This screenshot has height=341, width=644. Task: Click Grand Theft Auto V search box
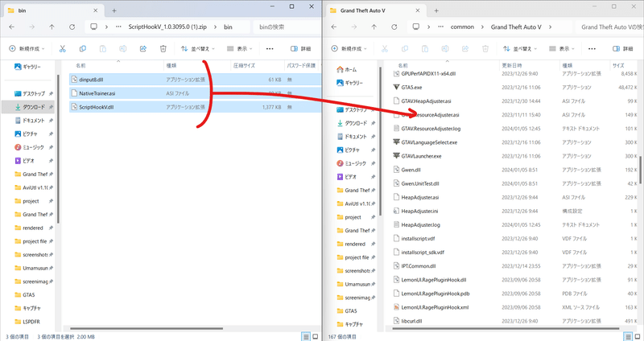pos(610,27)
